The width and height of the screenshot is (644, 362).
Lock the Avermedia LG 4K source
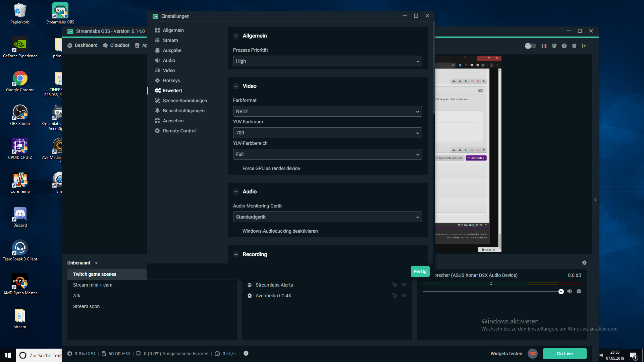pos(394,295)
